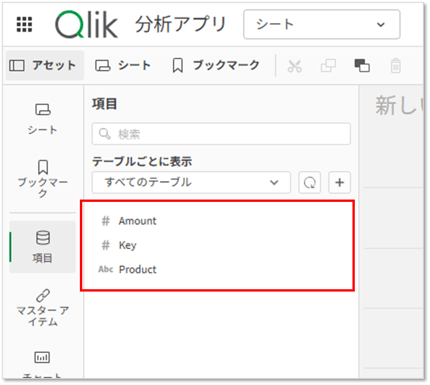The image size is (430, 385).
Task: Click the refresh fields button
Action: pyautogui.click(x=310, y=182)
